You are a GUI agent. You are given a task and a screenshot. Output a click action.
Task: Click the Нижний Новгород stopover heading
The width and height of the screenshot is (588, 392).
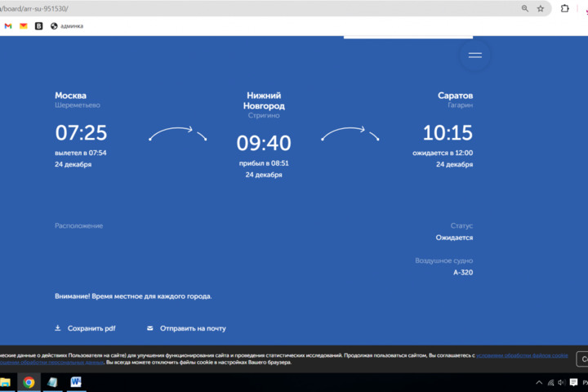pos(264,100)
